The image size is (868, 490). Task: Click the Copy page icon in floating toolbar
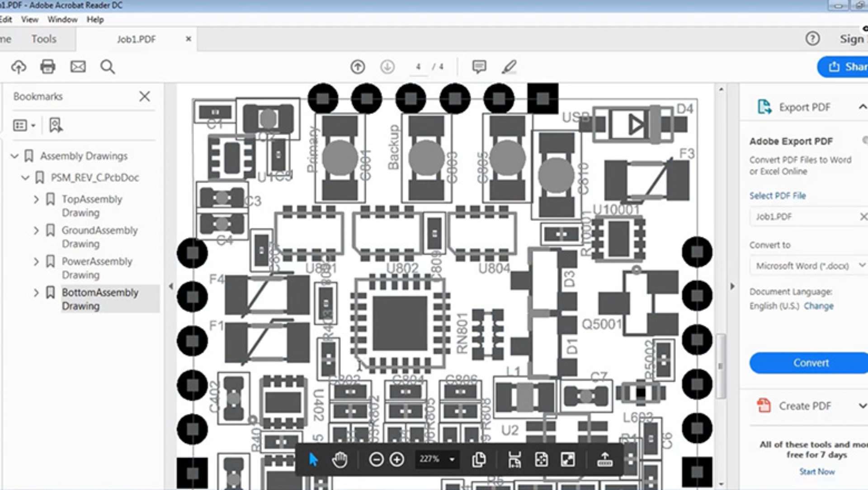click(478, 459)
